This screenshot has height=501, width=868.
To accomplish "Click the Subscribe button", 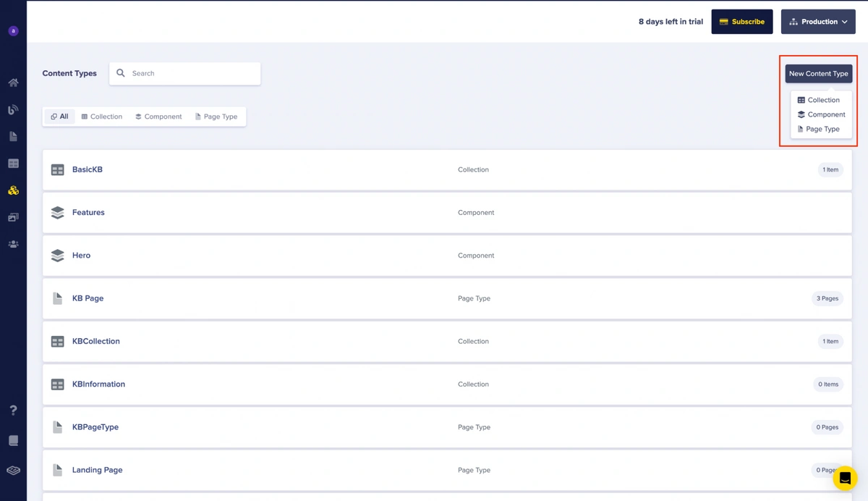I will [x=741, y=22].
